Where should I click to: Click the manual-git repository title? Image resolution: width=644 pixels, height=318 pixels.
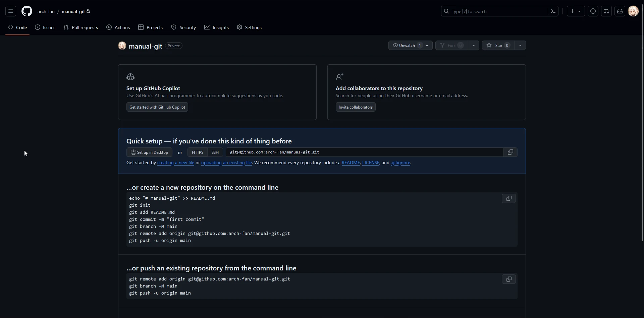click(x=146, y=46)
